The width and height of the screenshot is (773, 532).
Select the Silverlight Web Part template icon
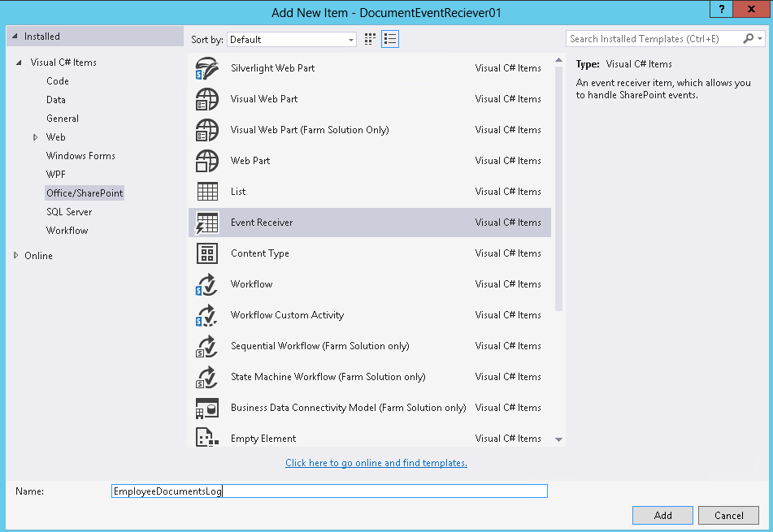[206, 68]
